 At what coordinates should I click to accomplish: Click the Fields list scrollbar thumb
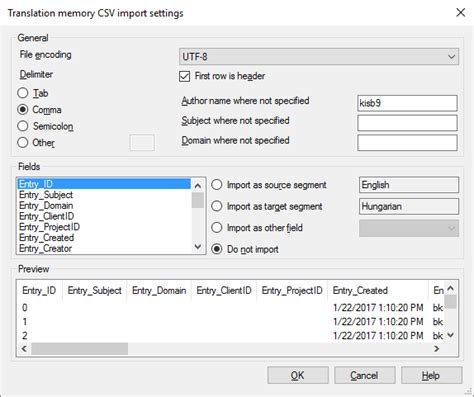198,200
